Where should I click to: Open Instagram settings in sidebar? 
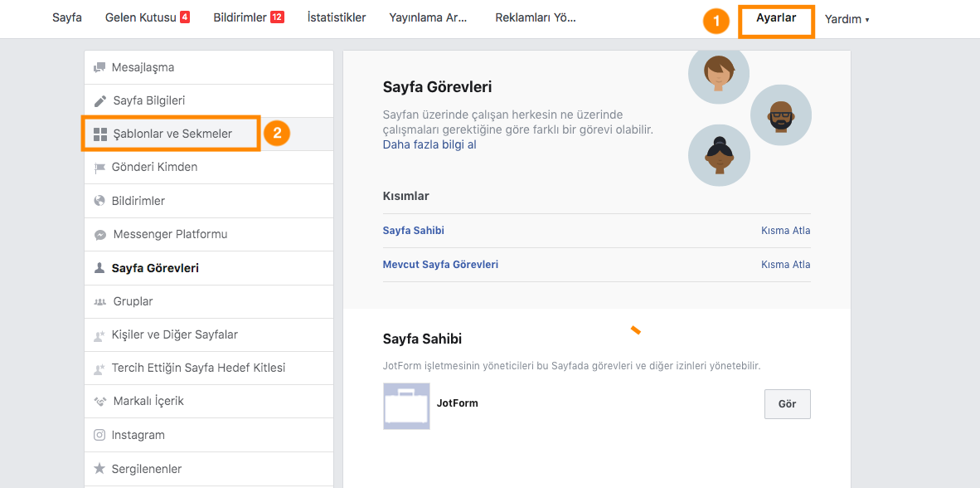[210, 435]
